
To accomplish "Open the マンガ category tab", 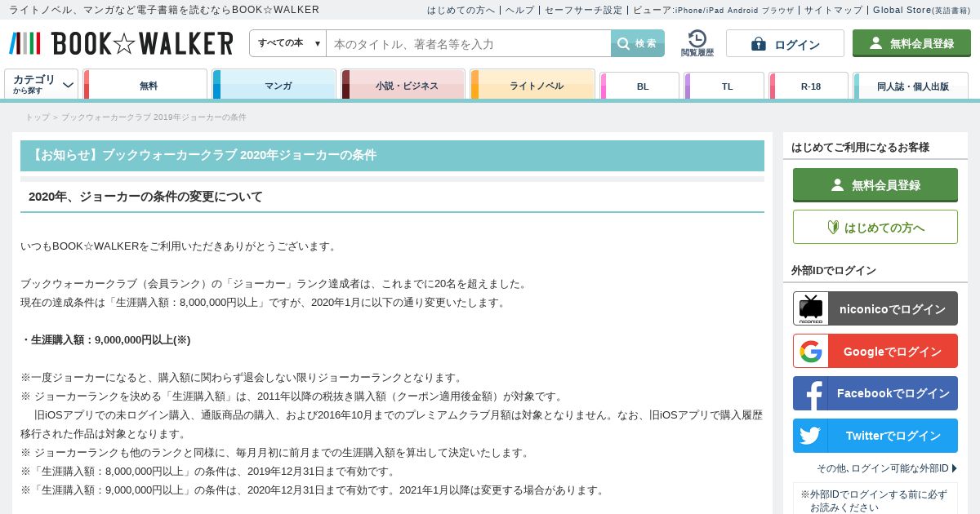I will pos(274,85).
